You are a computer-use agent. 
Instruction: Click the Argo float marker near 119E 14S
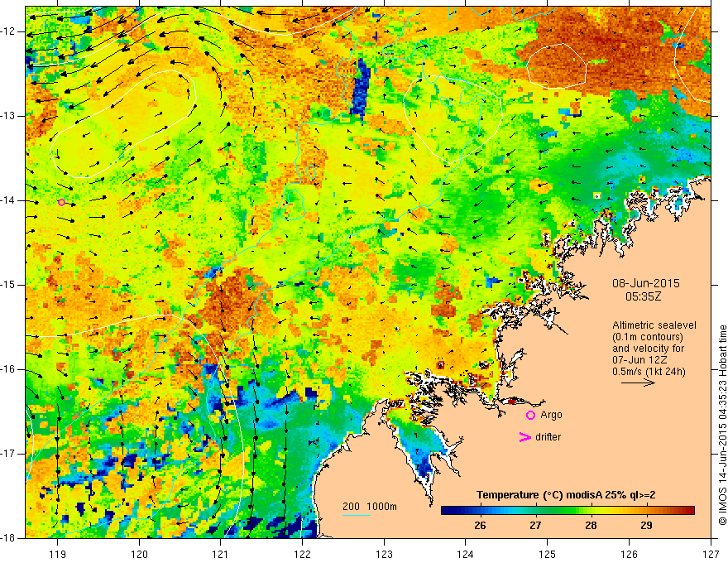coord(62,202)
